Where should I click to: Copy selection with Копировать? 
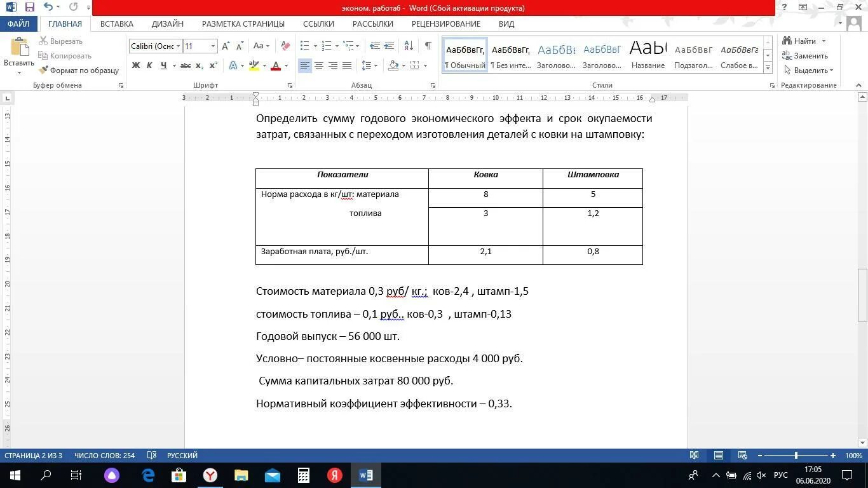tap(65, 56)
